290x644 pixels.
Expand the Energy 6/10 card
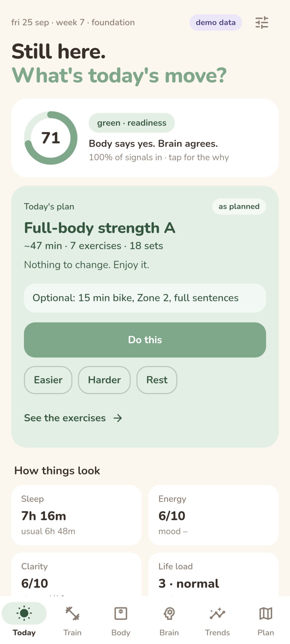click(x=214, y=515)
